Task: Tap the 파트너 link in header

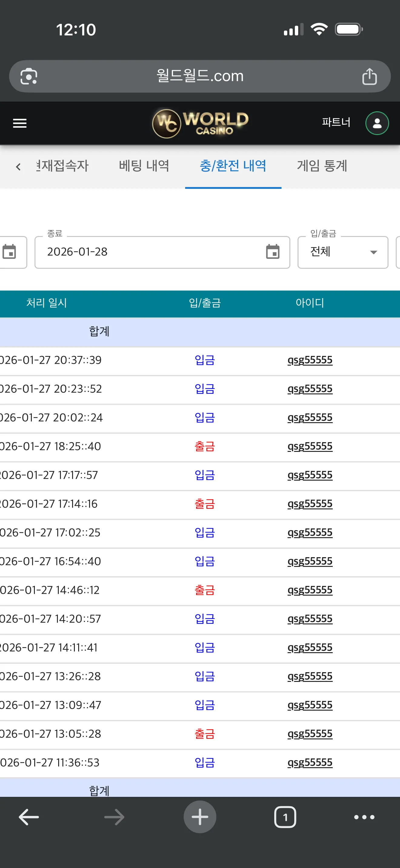Action: (336, 122)
